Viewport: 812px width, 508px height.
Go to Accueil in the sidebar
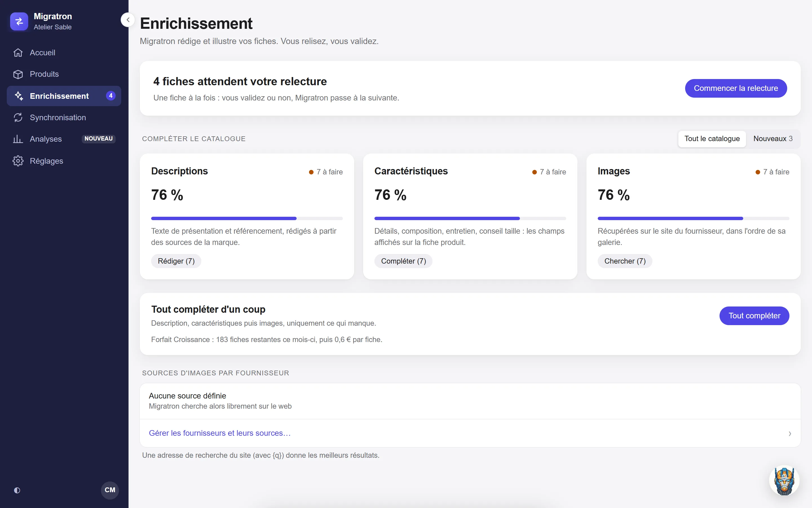tap(64, 53)
